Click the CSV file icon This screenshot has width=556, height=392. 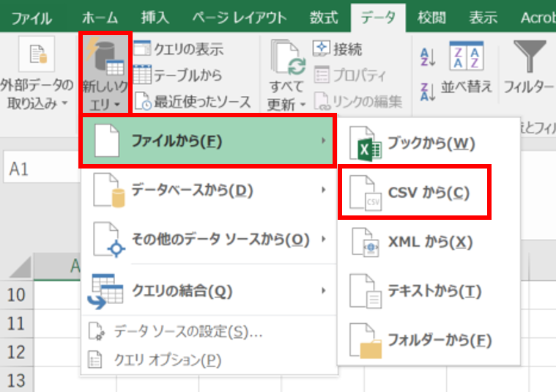tap(366, 193)
